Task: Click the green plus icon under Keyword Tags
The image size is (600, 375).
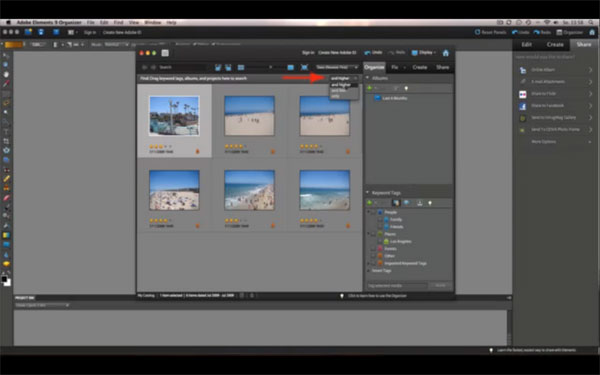Action: (x=370, y=203)
